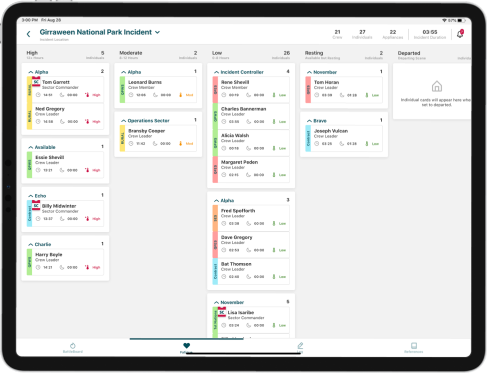Viewport: 487px width, 374px height.
Task: Open Rene Shevill's card
Action: pos(251,89)
